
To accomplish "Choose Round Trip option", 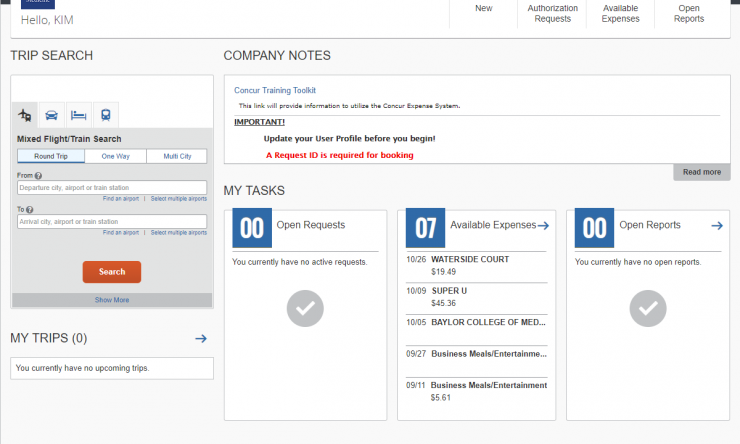I will [x=51, y=156].
